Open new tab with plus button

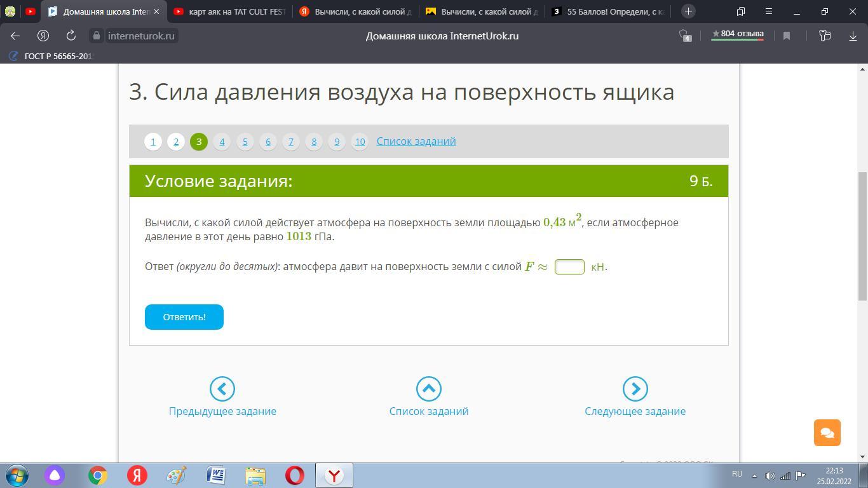point(688,11)
